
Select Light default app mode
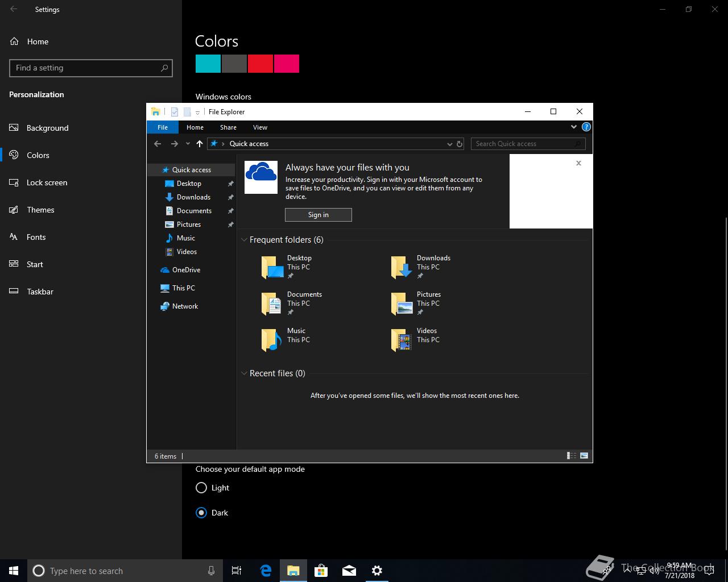[212, 488]
